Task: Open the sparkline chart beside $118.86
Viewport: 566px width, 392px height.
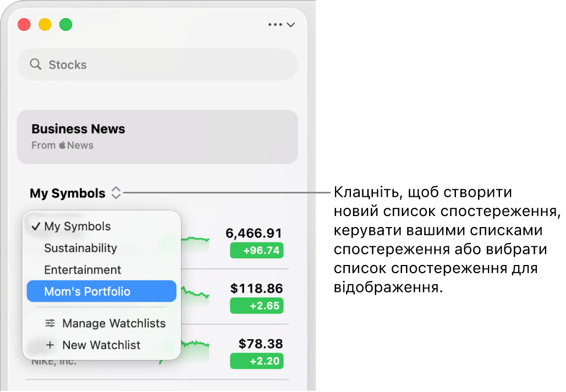Action: tap(195, 297)
